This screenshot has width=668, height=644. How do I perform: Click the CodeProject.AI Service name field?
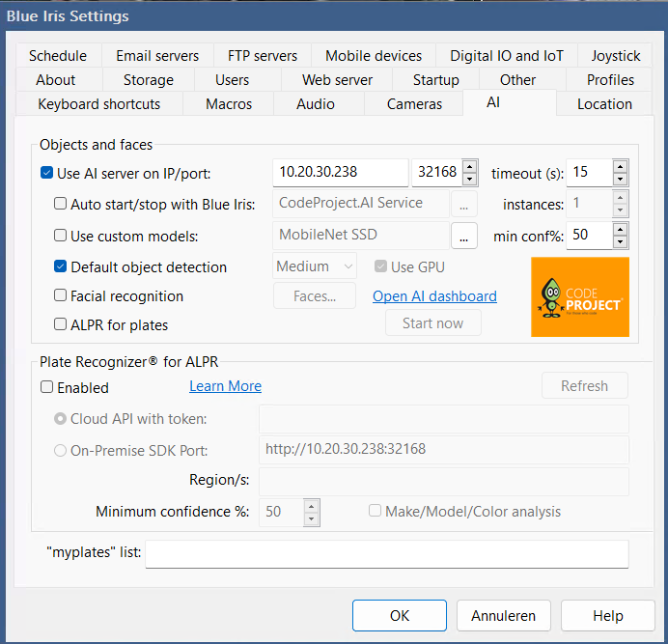[361, 204]
